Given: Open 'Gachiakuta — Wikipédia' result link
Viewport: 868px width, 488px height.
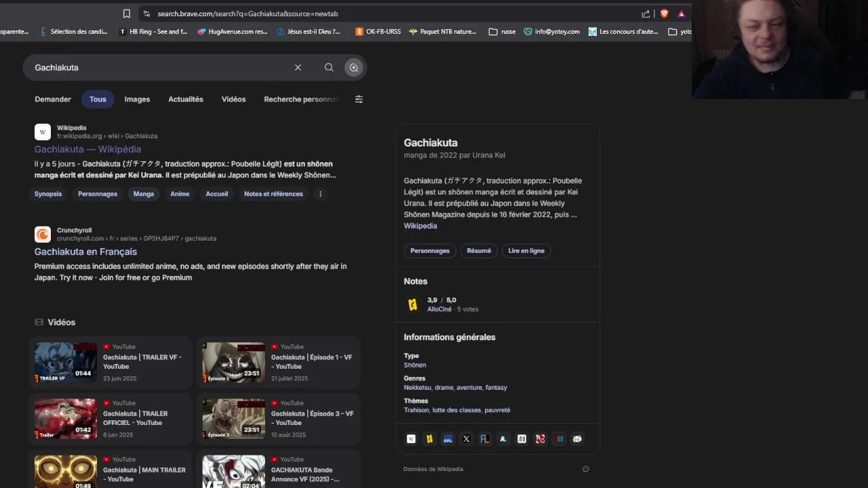Looking at the screenshot, I should pyautogui.click(x=87, y=149).
